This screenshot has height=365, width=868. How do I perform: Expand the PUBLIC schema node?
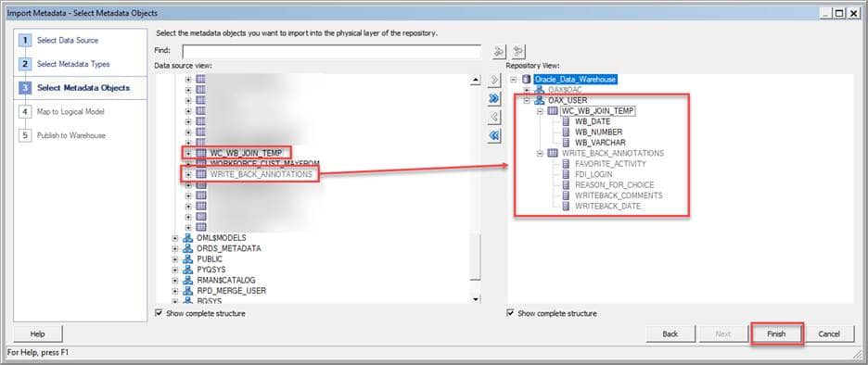[x=175, y=258]
